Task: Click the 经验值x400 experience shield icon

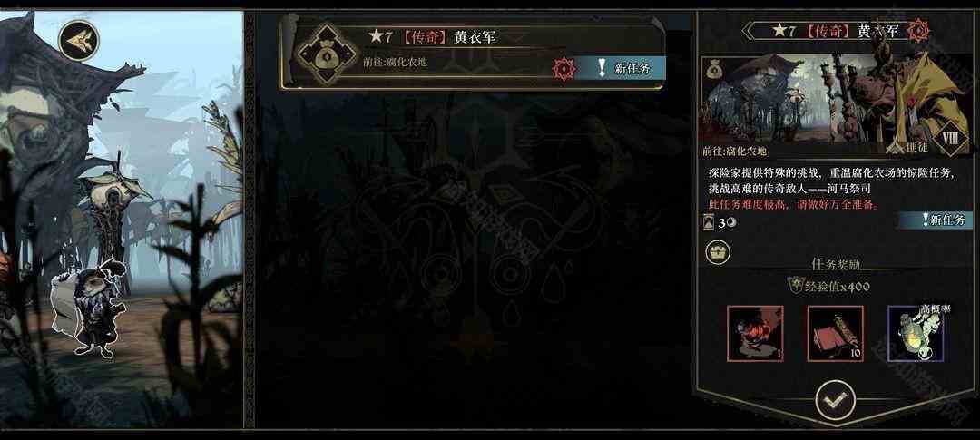Action: (794, 286)
